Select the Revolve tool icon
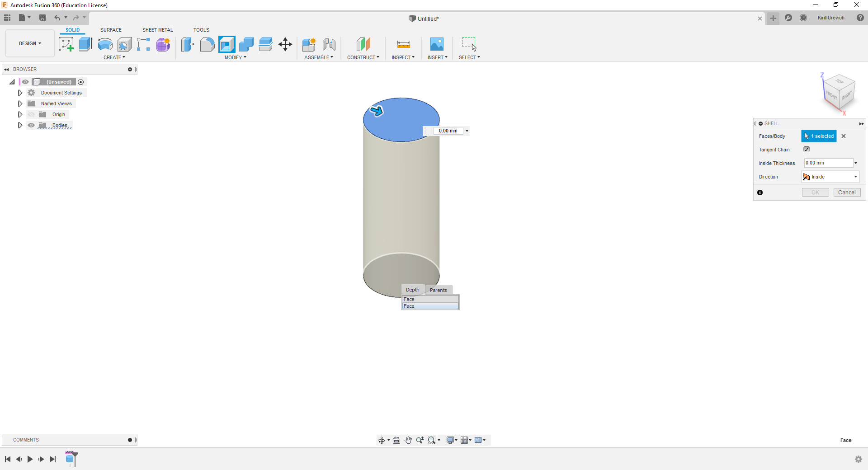The height and width of the screenshot is (470, 868). (x=105, y=44)
